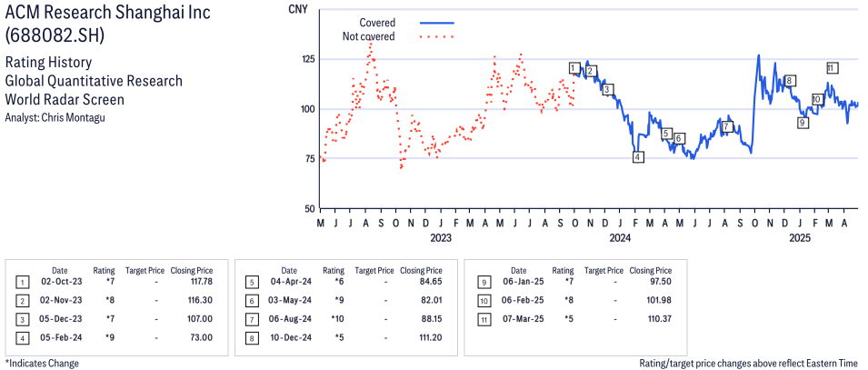Click the closing price 73.00
Image resolution: width=868 pixels, height=370 pixels.
(203, 336)
